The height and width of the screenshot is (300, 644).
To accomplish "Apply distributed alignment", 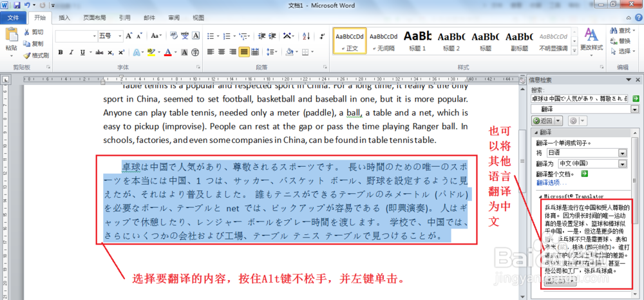I will tap(255, 52).
